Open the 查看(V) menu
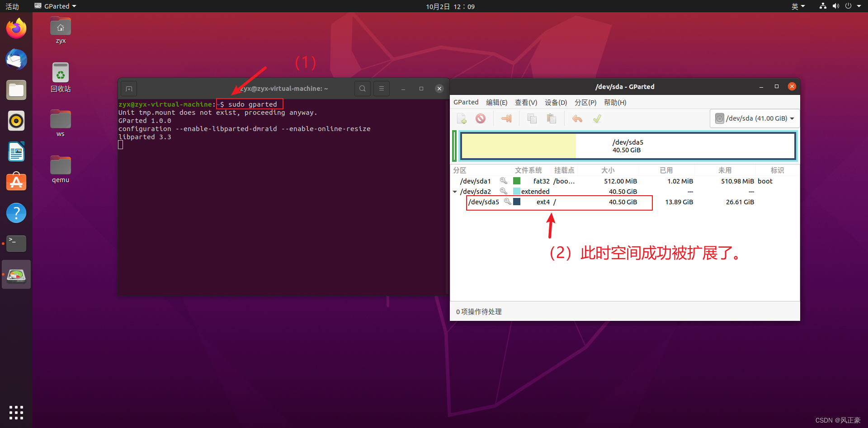 (x=526, y=103)
